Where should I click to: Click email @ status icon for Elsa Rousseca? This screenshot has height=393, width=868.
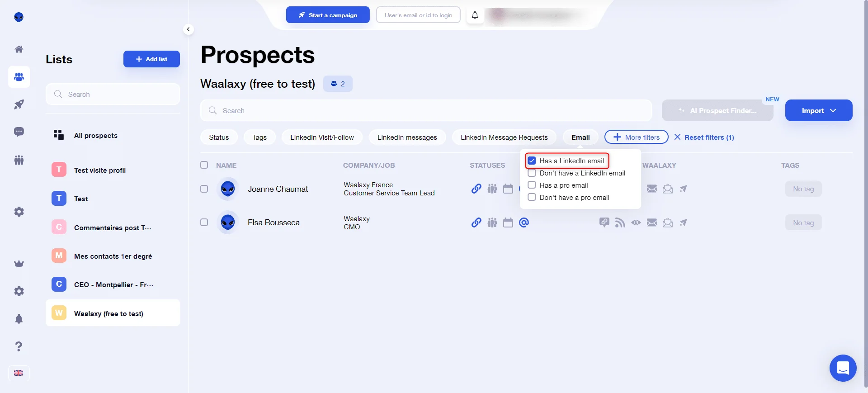click(524, 223)
